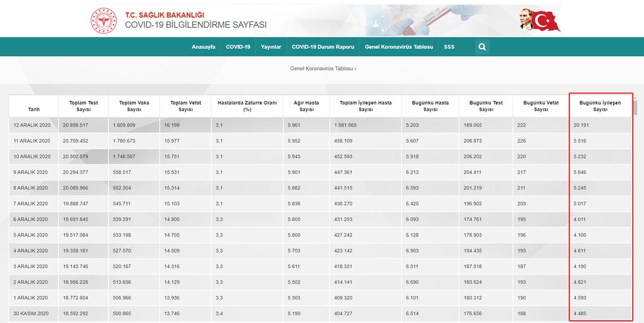The image size is (644, 323).
Task: Click daily deaths value 226
Action: (x=521, y=141)
